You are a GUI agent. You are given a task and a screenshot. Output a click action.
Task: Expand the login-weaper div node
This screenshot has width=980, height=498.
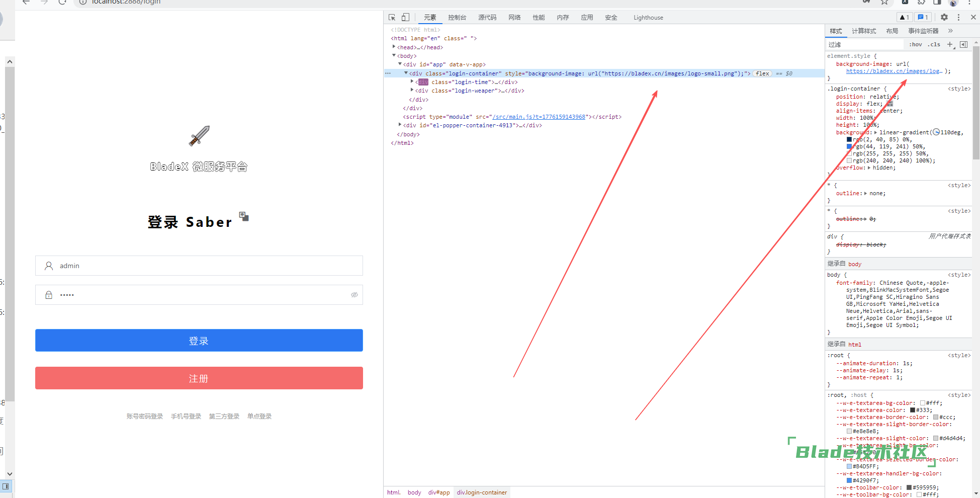412,91
